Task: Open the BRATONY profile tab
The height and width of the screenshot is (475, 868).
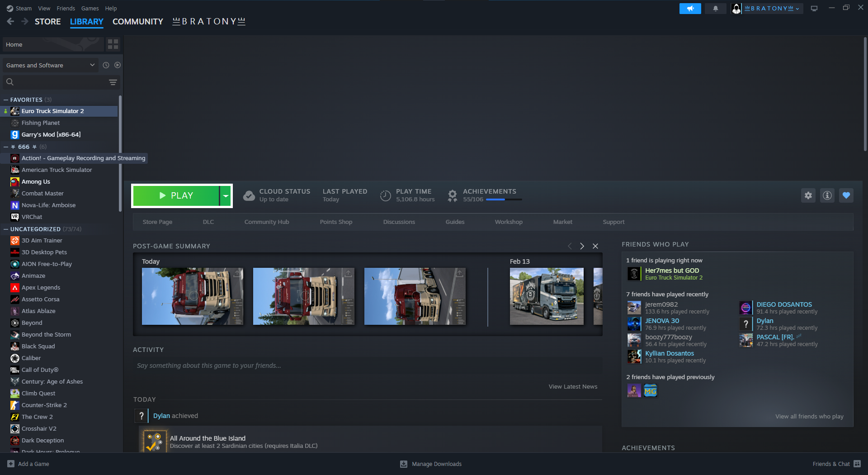Action: (x=209, y=21)
